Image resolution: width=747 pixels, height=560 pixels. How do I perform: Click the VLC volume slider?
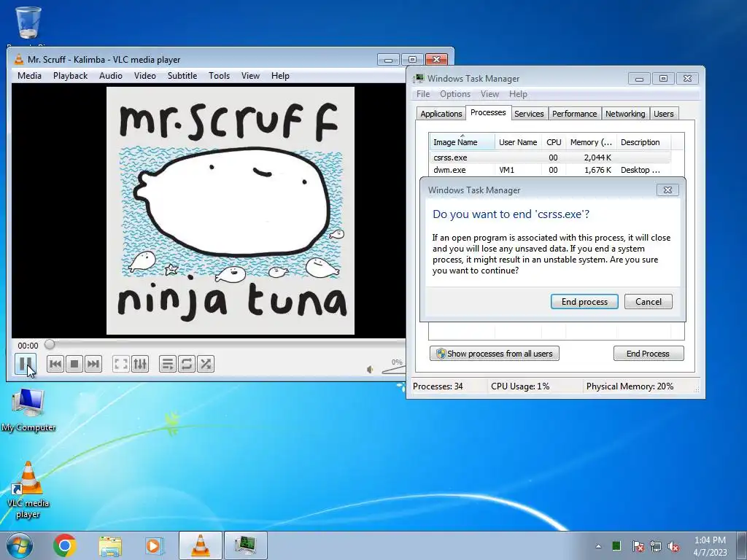click(393, 370)
